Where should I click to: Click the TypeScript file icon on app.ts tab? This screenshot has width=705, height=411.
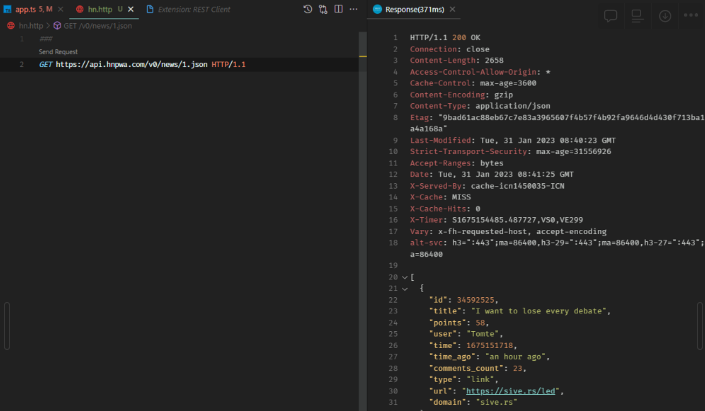tap(7, 9)
